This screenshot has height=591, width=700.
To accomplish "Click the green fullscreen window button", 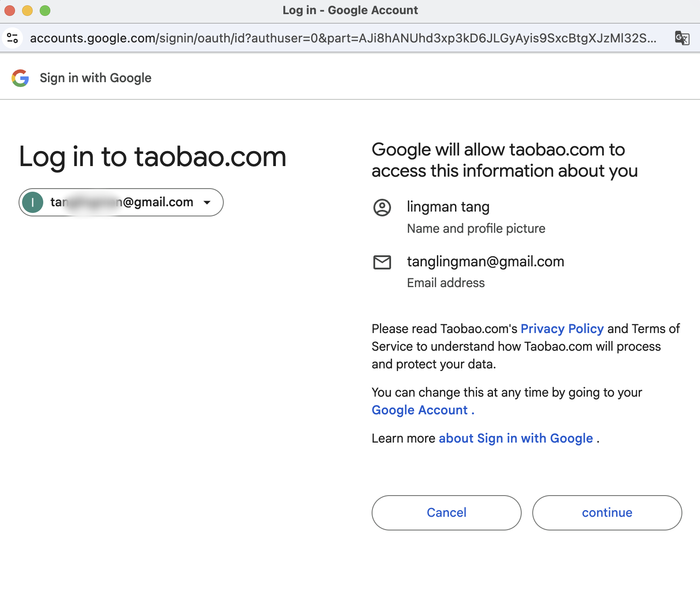I will point(45,10).
